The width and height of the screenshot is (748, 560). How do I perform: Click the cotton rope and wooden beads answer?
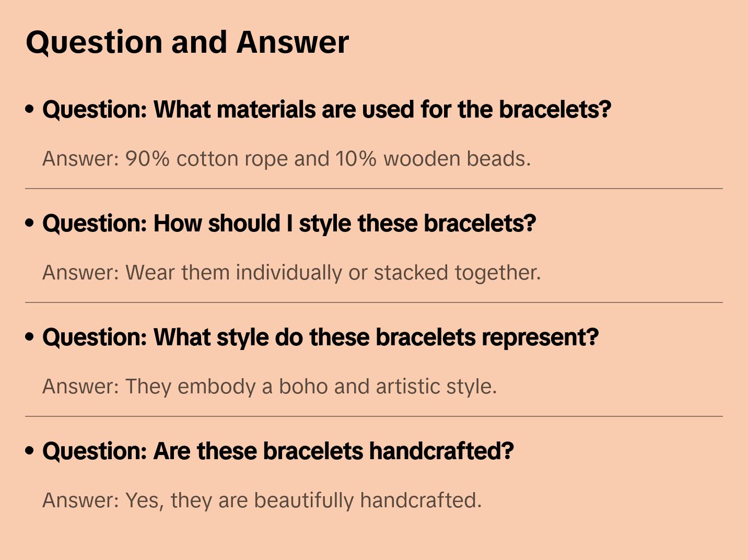(286, 159)
